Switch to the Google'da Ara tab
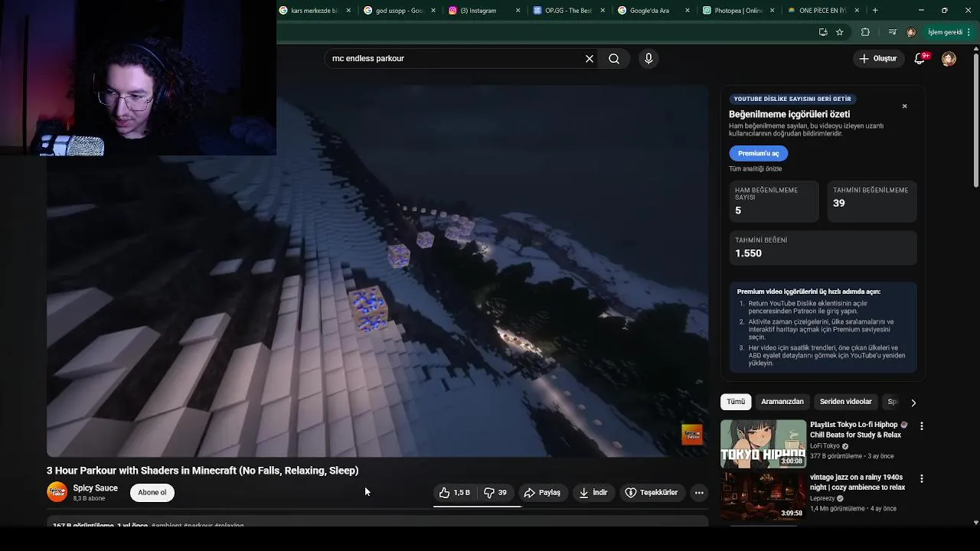980x551 pixels. coord(648,11)
